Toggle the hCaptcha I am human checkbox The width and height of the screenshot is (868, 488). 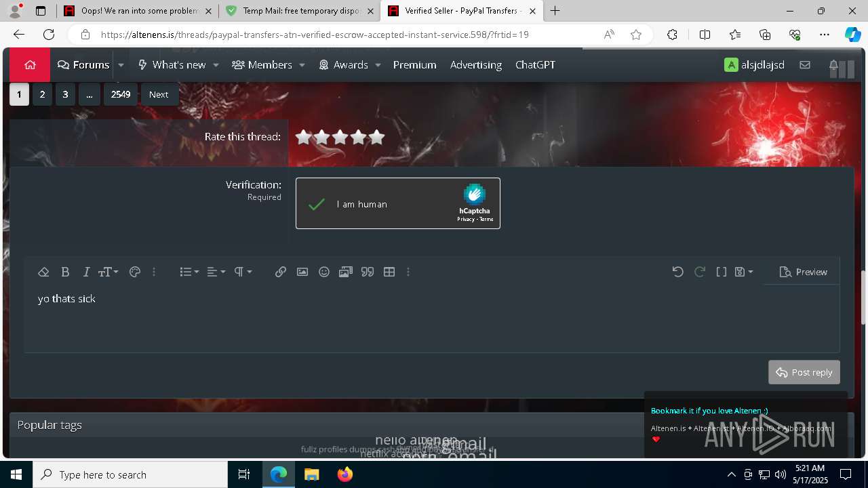[317, 204]
